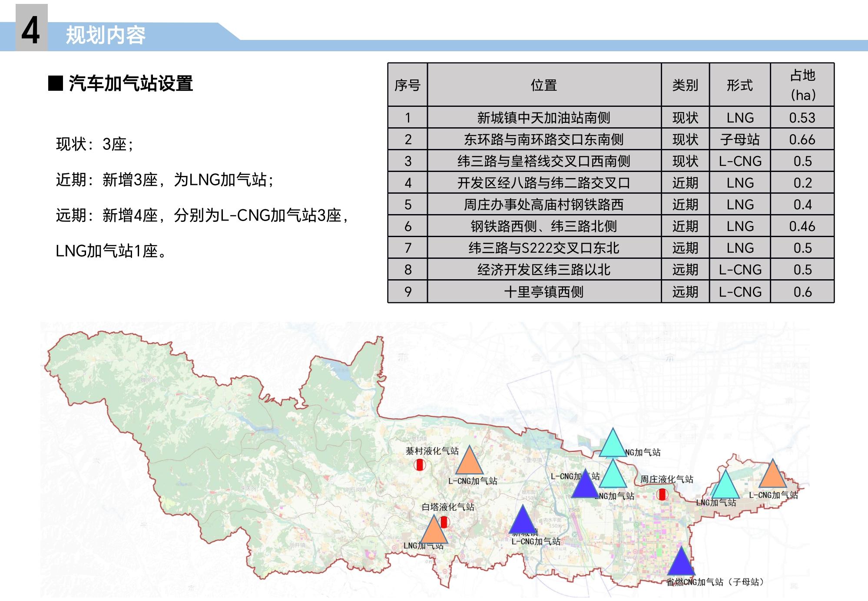Click the map label 白塔液化气站
This screenshot has height=601, width=868.
(x=448, y=507)
